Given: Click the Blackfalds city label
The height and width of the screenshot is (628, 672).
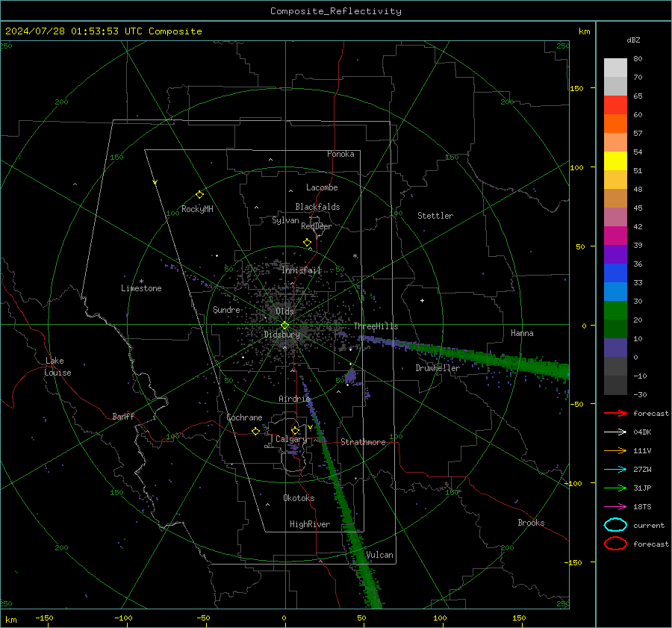Looking at the screenshot, I should click(x=317, y=207).
